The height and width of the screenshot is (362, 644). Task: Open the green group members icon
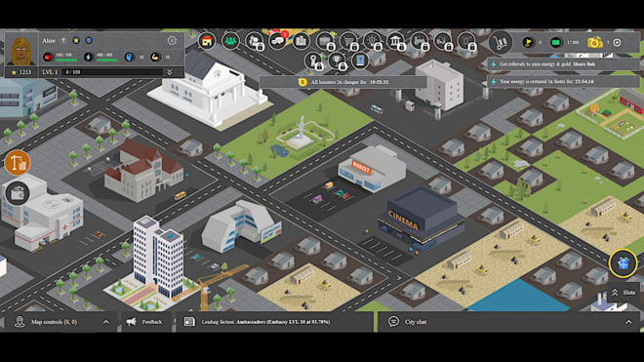(230, 41)
